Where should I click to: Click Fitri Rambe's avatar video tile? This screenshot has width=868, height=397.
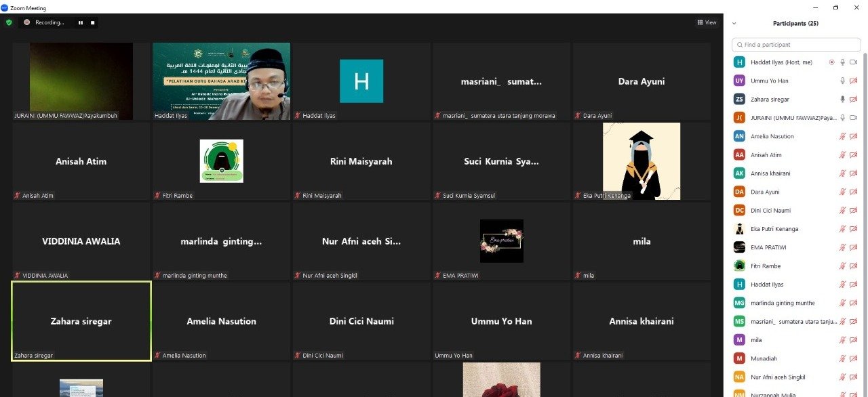tap(221, 161)
